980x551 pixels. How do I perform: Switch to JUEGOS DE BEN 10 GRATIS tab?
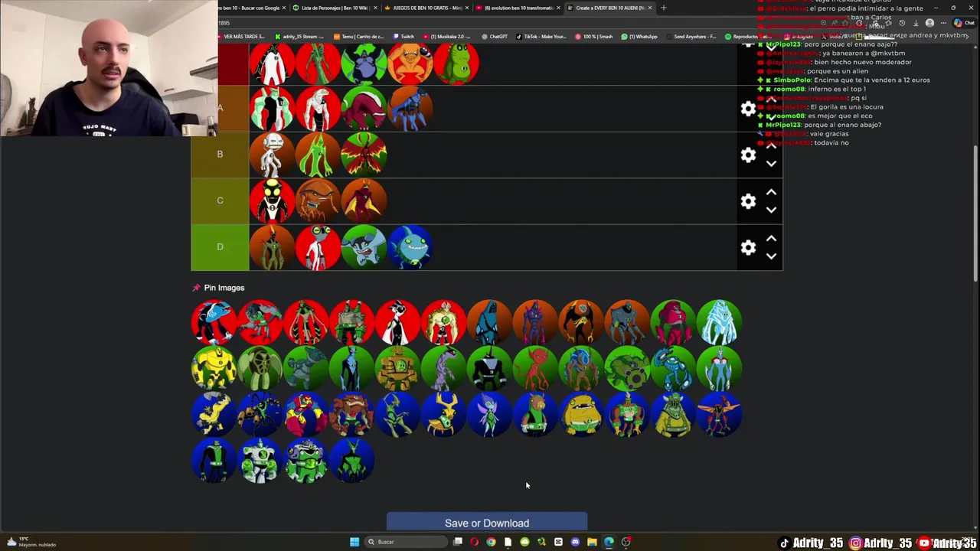(426, 8)
